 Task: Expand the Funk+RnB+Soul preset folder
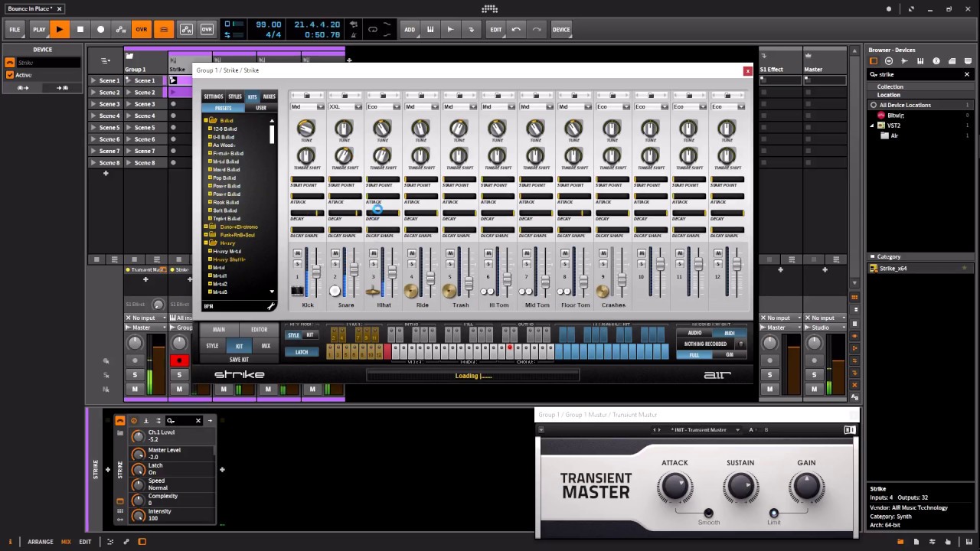[x=206, y=235]
